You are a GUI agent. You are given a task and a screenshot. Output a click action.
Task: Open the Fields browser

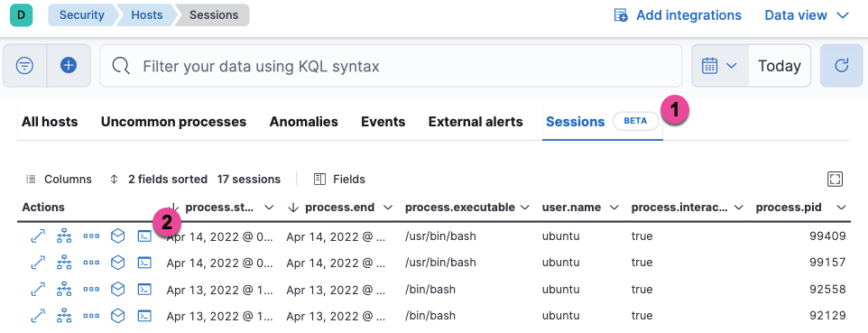(339, 179)
